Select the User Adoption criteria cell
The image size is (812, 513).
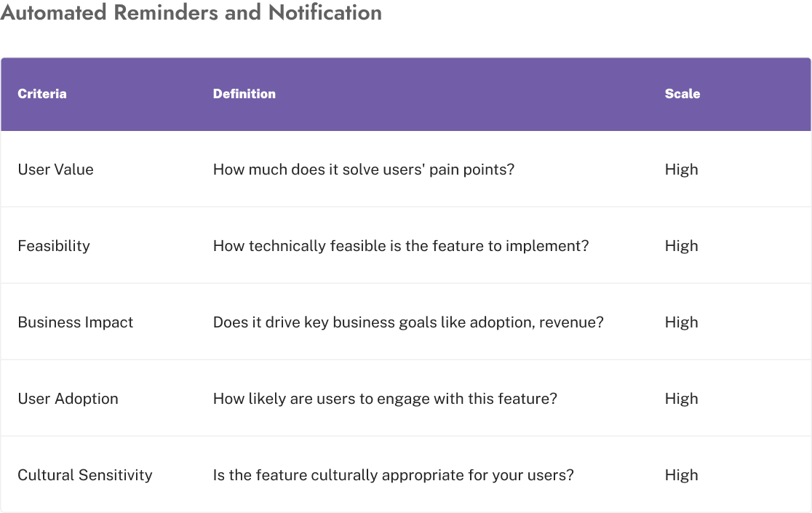click(68, 399)
